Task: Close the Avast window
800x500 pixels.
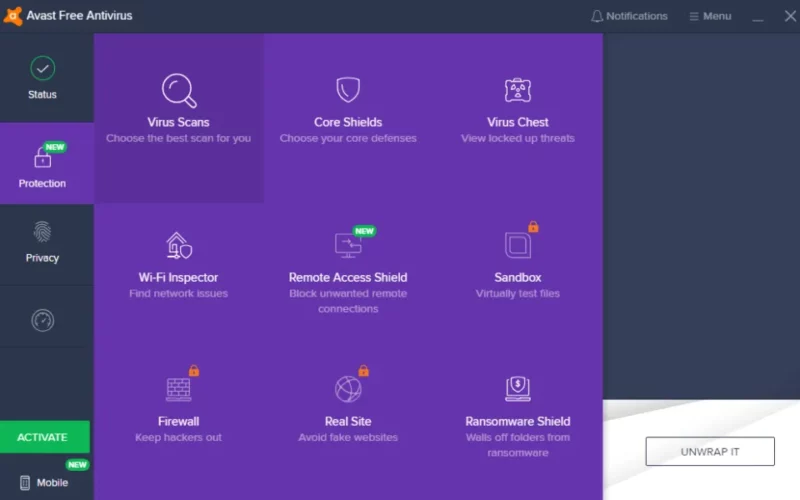Action: coord(790,16)
